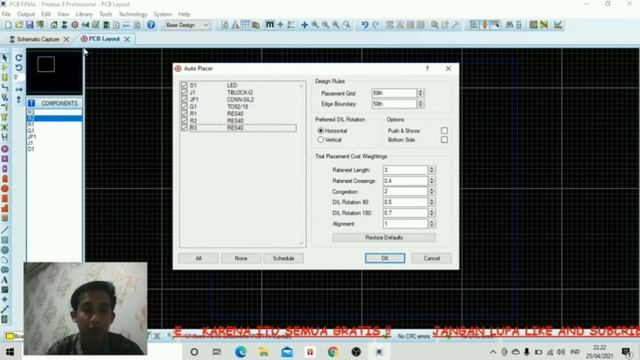640x360 pixels.
Task: Uncheck the R3 RES40 component checkbox
Action: pos(184,128)
